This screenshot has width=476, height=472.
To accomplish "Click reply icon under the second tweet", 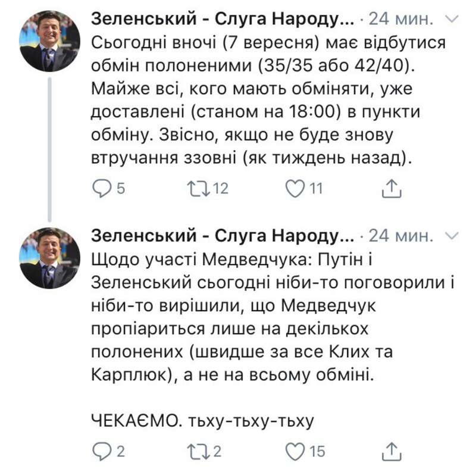I will (101, 449).
